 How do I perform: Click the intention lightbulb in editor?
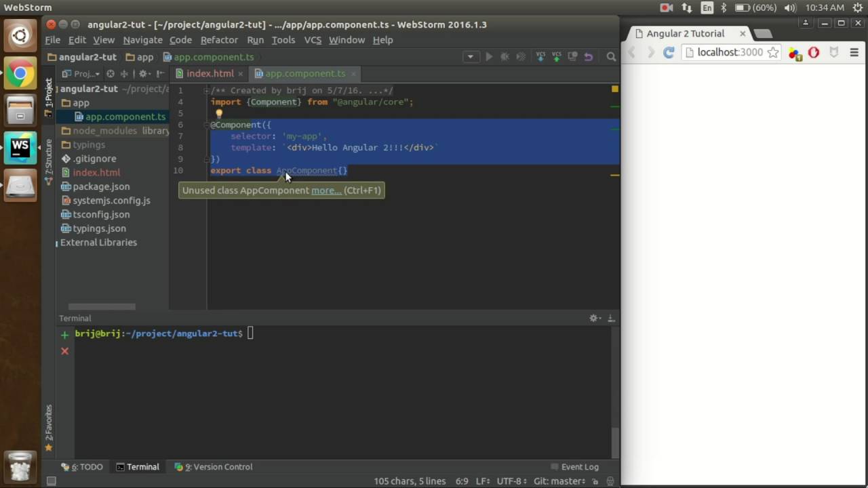tap(219, 114)
